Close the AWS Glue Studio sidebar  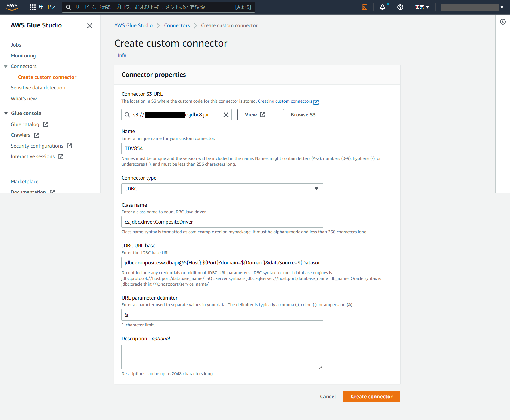point(90,26)
